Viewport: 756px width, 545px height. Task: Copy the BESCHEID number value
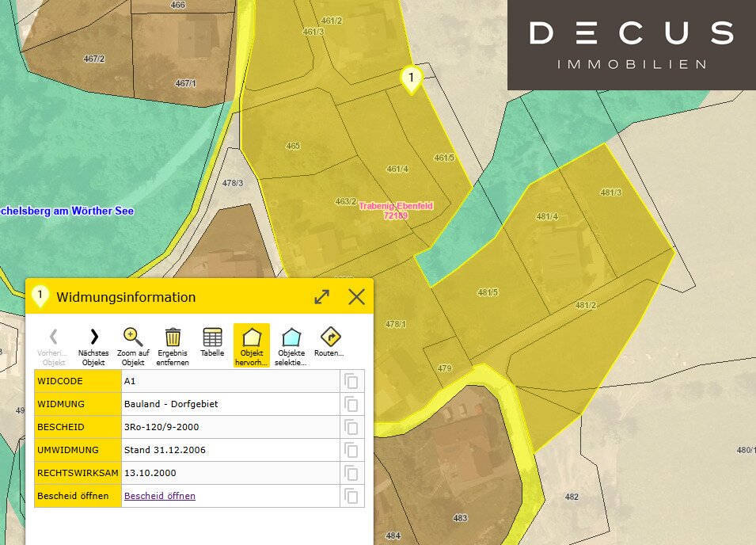pos(351,427)
